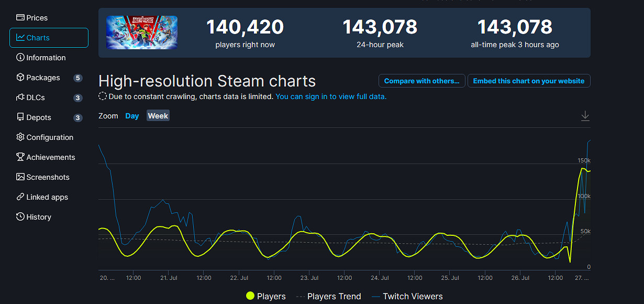This screenshot has width=644, height=304.
Task: Open the Packages box icon
Action: tap(20, 78)
